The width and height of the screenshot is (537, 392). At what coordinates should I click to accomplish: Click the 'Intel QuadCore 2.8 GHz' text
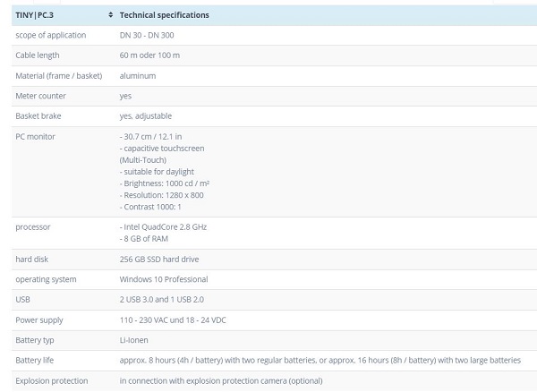(x=165, y=227)
